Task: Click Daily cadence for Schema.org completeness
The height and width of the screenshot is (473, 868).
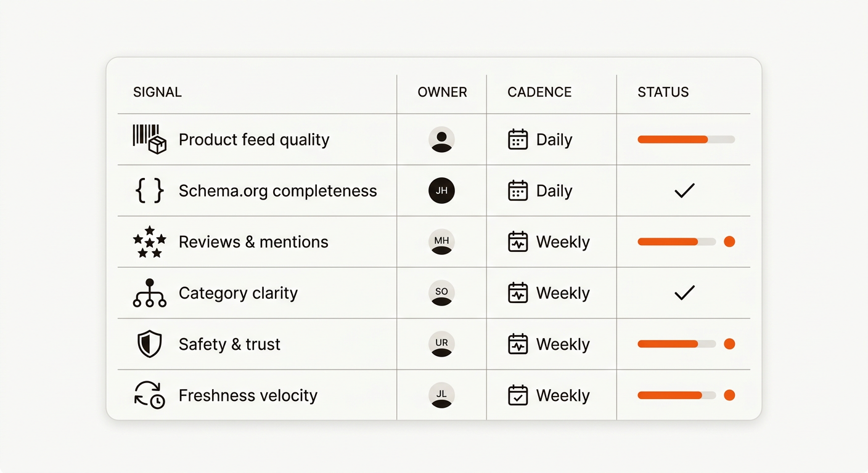Action: (x=554, y=191)
